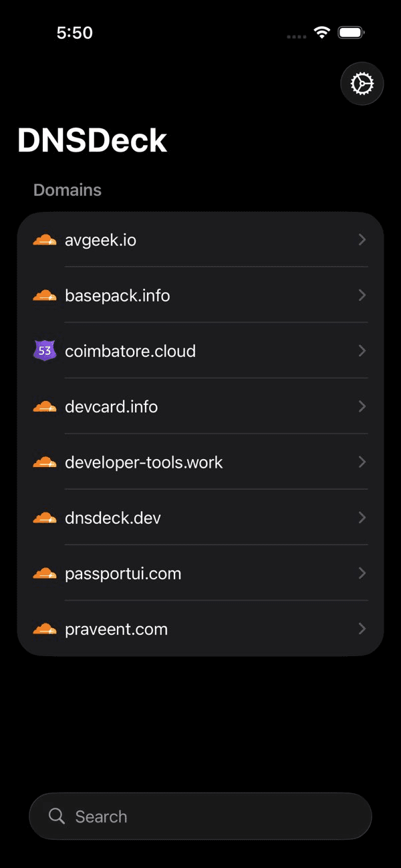Open the dnsdeck.dev domain
Screen dimensions: 401x868
113,518
